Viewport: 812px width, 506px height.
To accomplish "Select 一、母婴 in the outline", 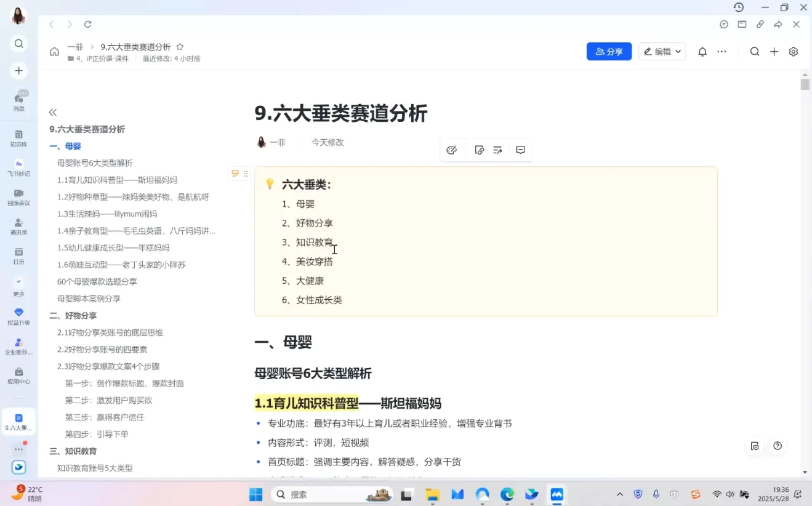I will point(65,146).
